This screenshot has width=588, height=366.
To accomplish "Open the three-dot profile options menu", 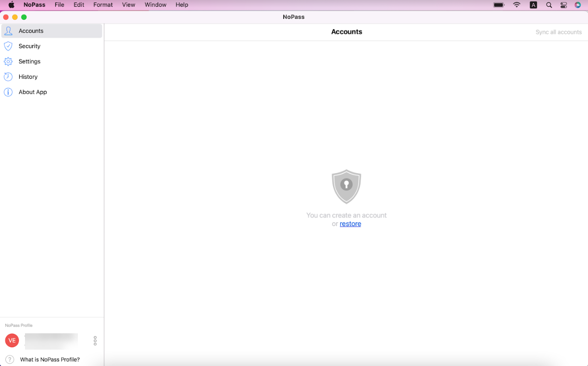I will click(x=95, y=341).
